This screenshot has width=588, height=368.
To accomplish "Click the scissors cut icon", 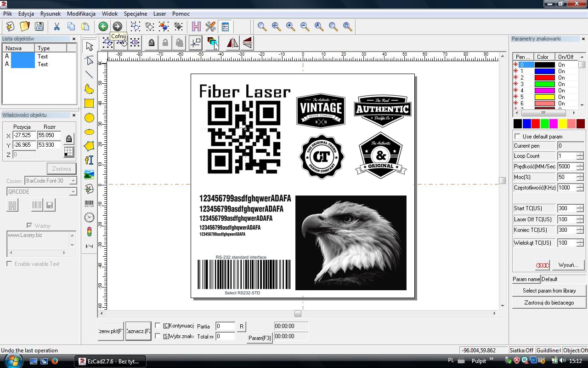I will click(x=57, y=27).
